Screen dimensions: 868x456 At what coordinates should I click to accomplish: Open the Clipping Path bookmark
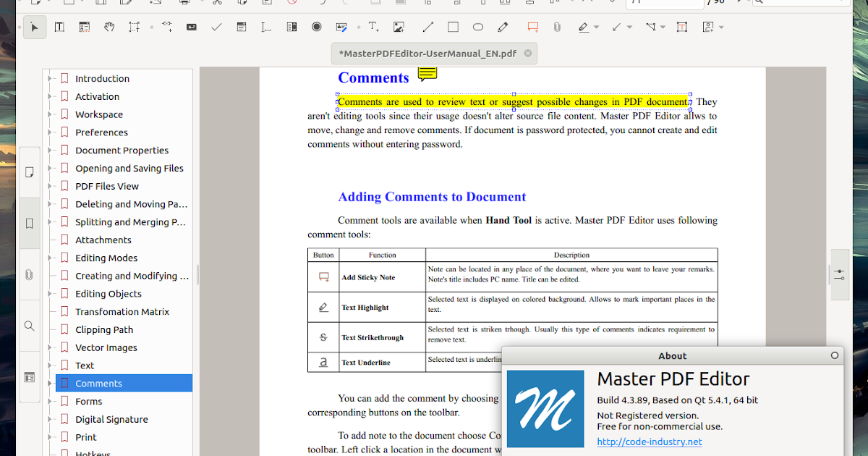(104, 330)
